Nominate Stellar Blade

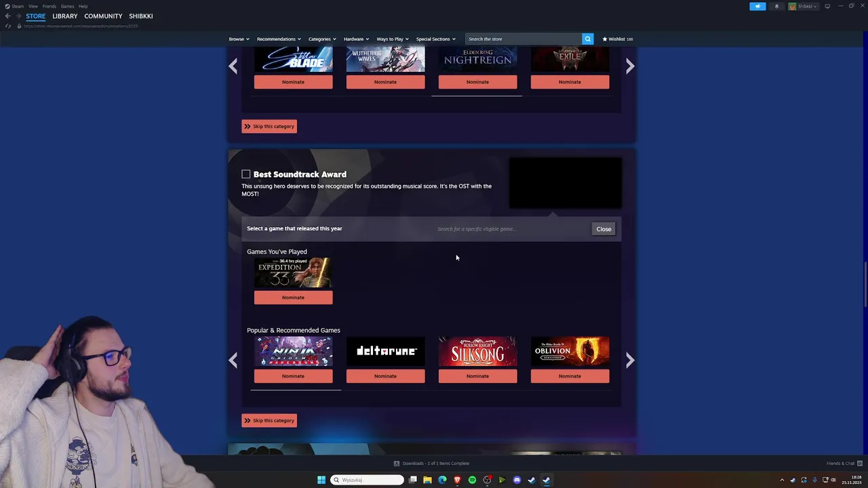[x=294, y=82]
